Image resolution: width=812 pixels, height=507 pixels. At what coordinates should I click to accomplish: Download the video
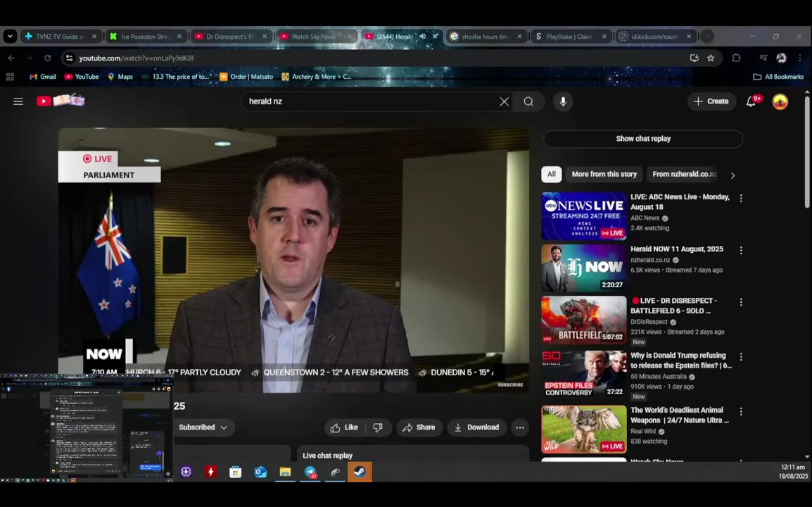[476, 427]
